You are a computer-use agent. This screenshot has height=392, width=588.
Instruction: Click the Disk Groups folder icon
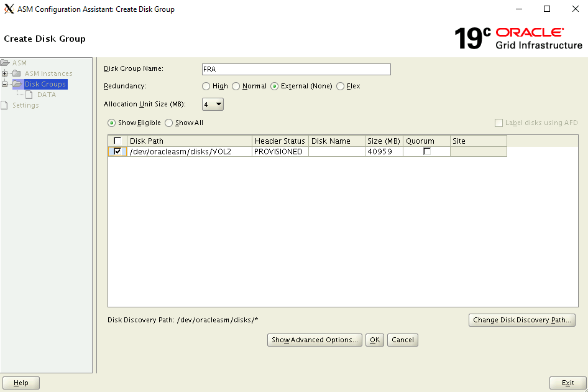pyautogui.click(x=17, y=84)
